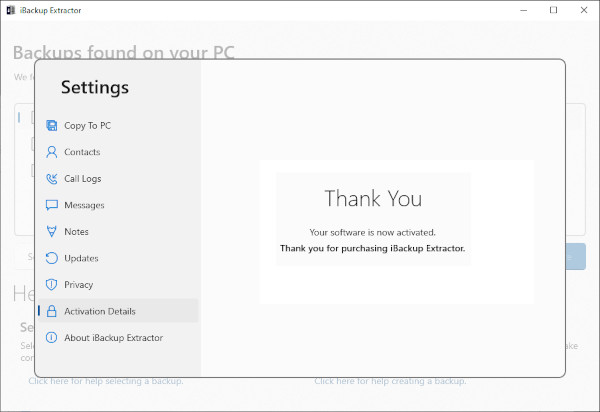Click the About info circle icon
Screen dimensions: 600x412
coord(52,337)
